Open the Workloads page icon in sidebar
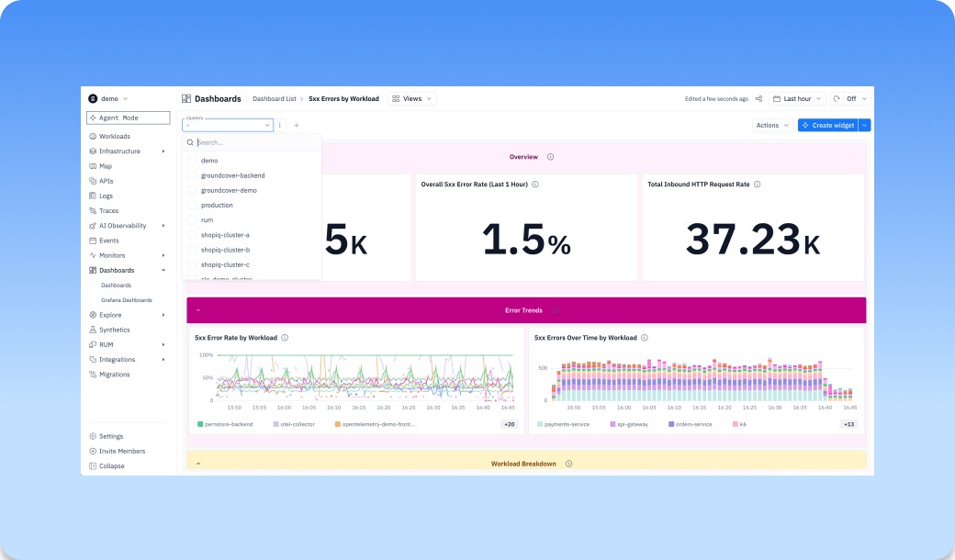Screen dimensions: 955x560 tap(93, 137)
